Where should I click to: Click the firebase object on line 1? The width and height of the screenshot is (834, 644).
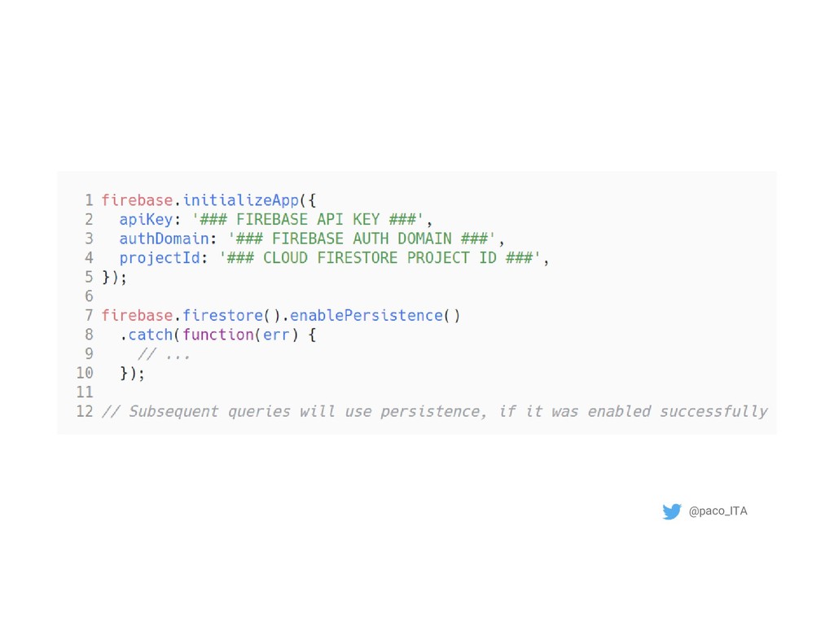pyautogui.click(x=137, y=200)
